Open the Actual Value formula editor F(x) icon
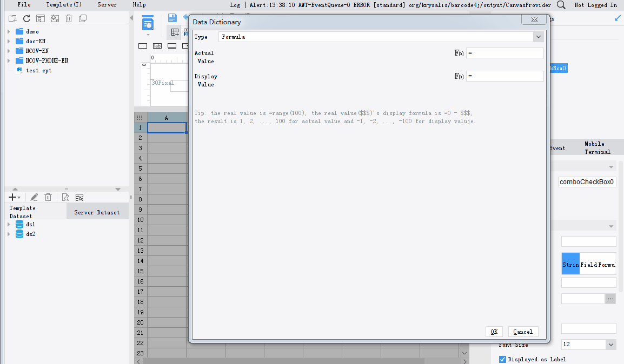 click(458, 52)
